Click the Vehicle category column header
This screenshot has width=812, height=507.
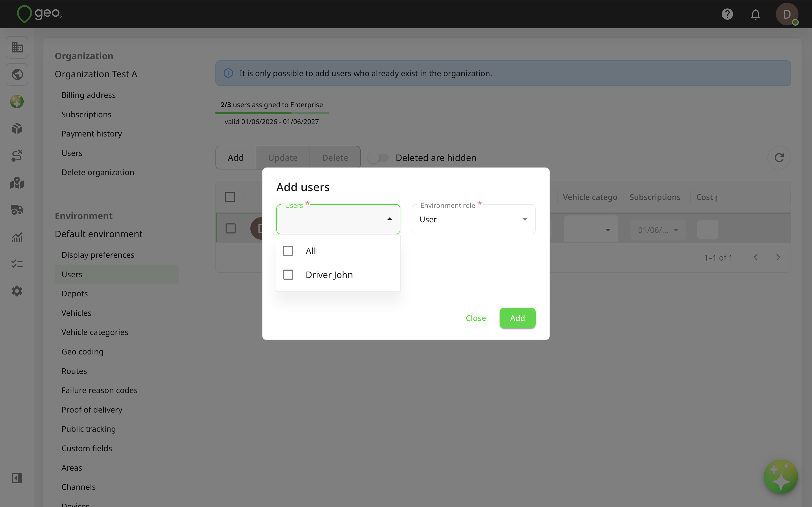(x=590, y=197)
